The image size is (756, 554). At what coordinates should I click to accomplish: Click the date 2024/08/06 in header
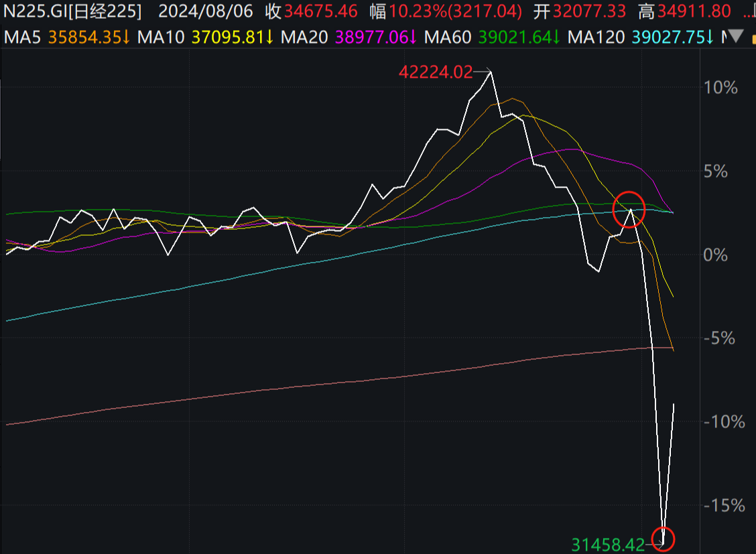tap(203, 11)
